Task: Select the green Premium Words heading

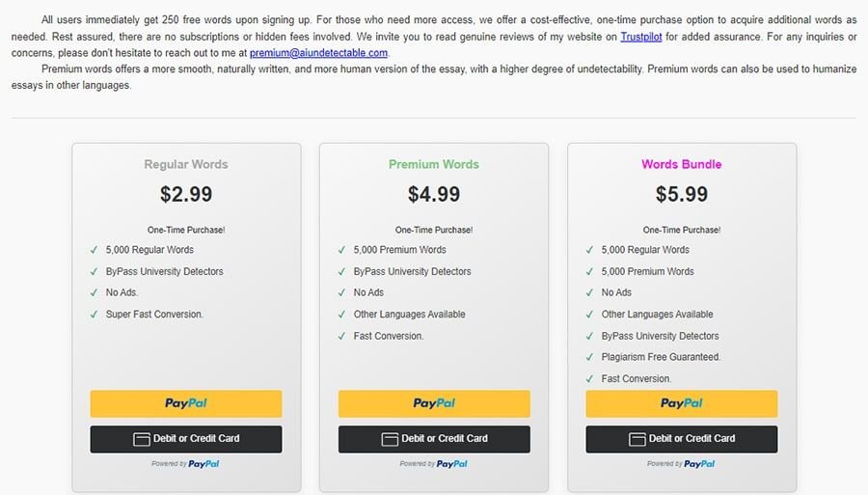Action: [x=434, y=164]
